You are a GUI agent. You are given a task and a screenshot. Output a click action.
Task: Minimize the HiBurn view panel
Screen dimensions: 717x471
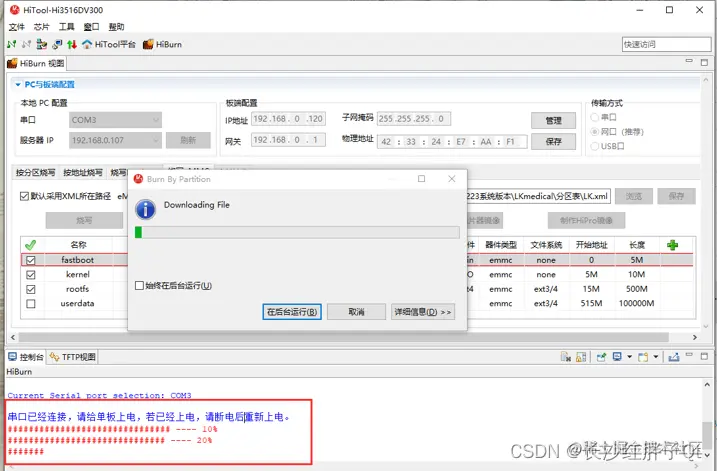click(689, 61)
